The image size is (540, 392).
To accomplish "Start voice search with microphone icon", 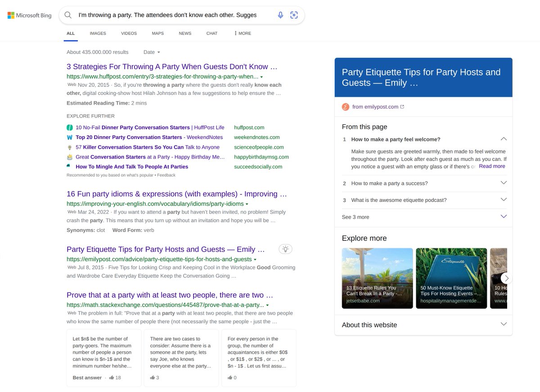I will click(280, 15).
